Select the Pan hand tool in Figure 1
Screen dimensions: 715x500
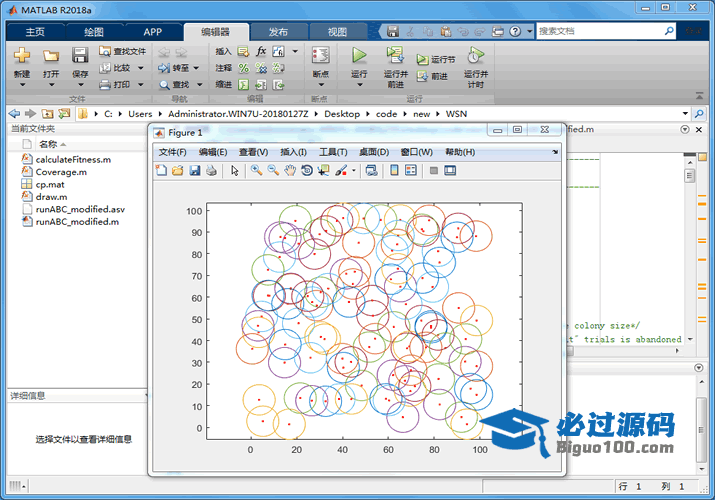click(x=290, y=170)
